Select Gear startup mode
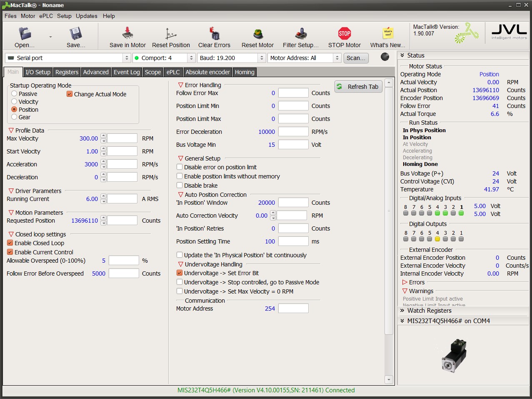 click(x=14, y=117)
